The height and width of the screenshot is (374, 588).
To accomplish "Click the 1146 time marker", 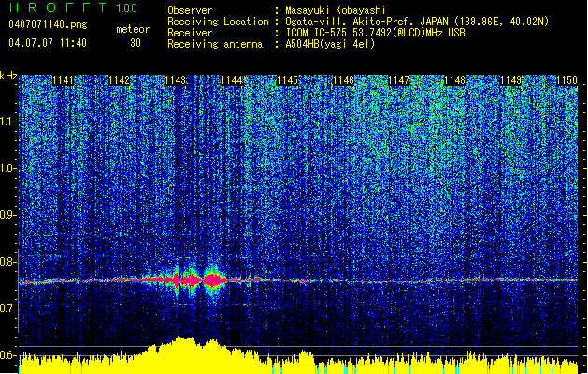I will tap(343, 80).
